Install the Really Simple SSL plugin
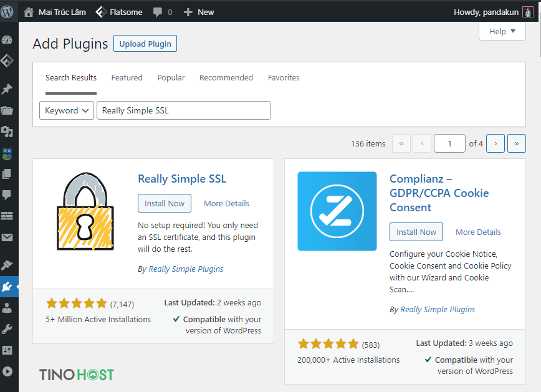 (165, 203)
